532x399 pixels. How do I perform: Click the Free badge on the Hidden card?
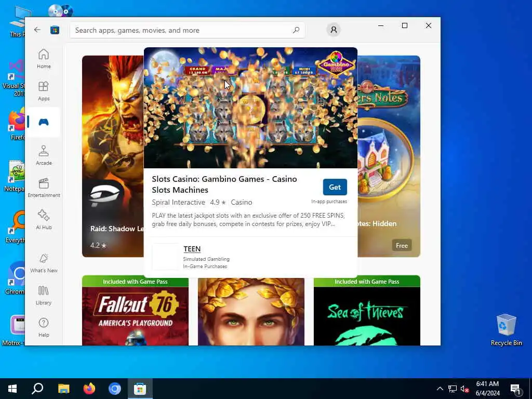[402, 245]
